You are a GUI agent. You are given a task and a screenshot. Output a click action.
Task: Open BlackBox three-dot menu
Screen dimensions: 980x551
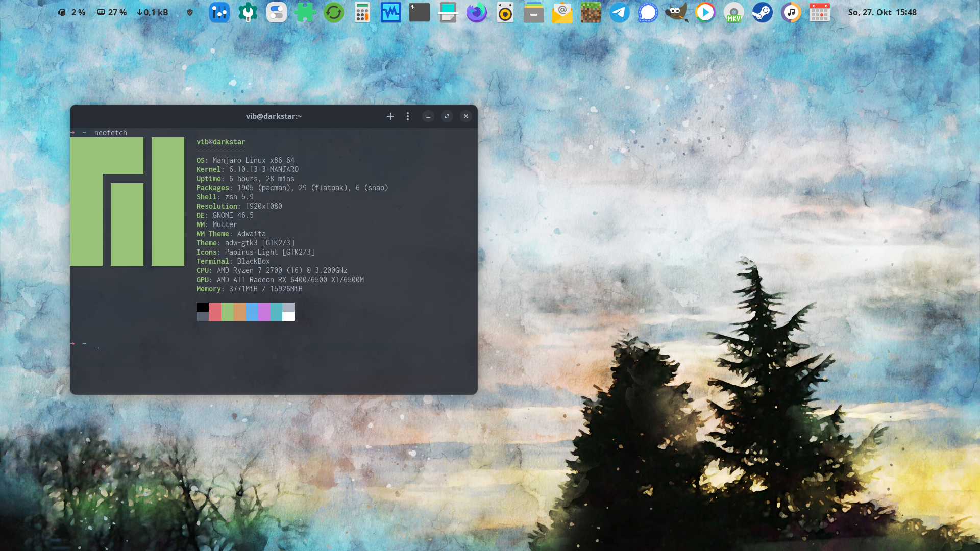[408, 116]
